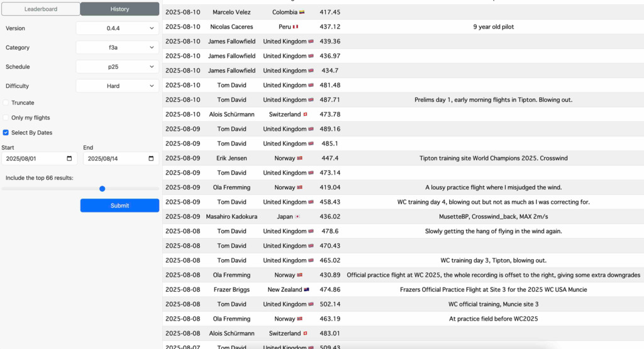Click the score 485.1
Viewport: 644px width, 349px height.
point(330,144)
